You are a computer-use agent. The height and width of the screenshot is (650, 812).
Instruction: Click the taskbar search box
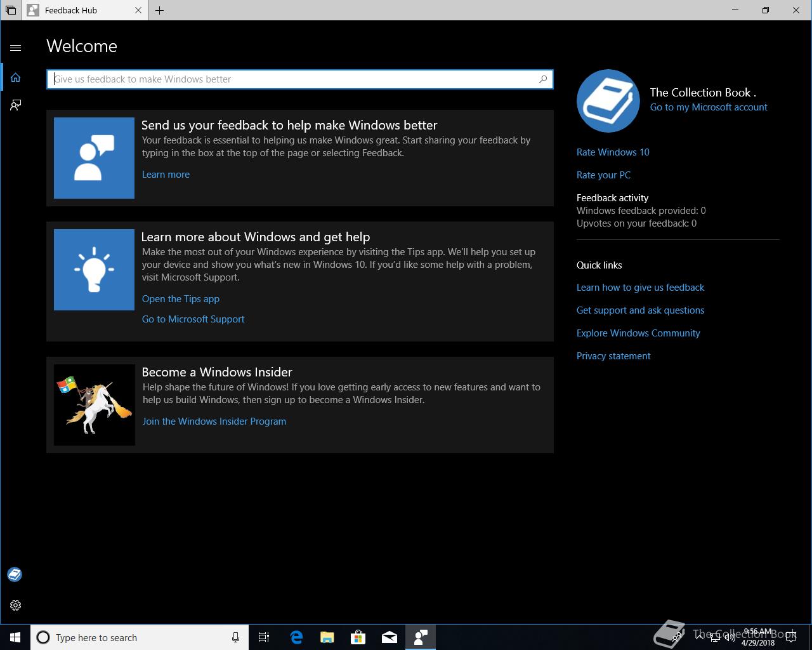pos(139,637)
